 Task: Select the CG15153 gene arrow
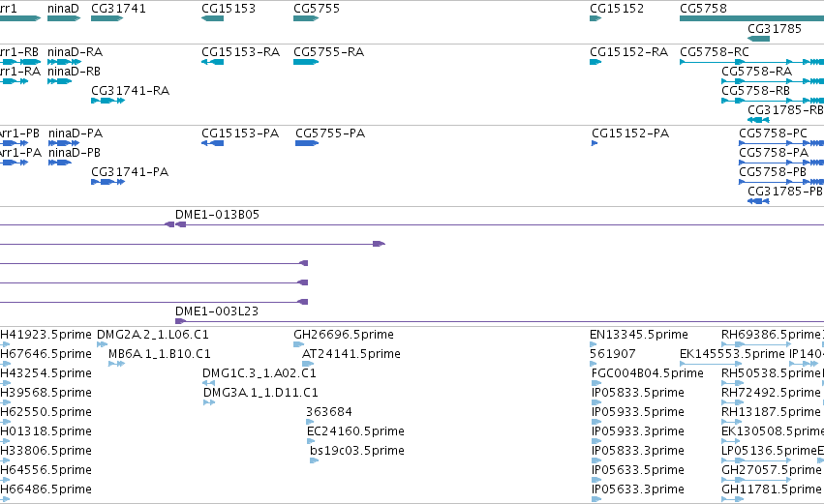click(212, 18)
